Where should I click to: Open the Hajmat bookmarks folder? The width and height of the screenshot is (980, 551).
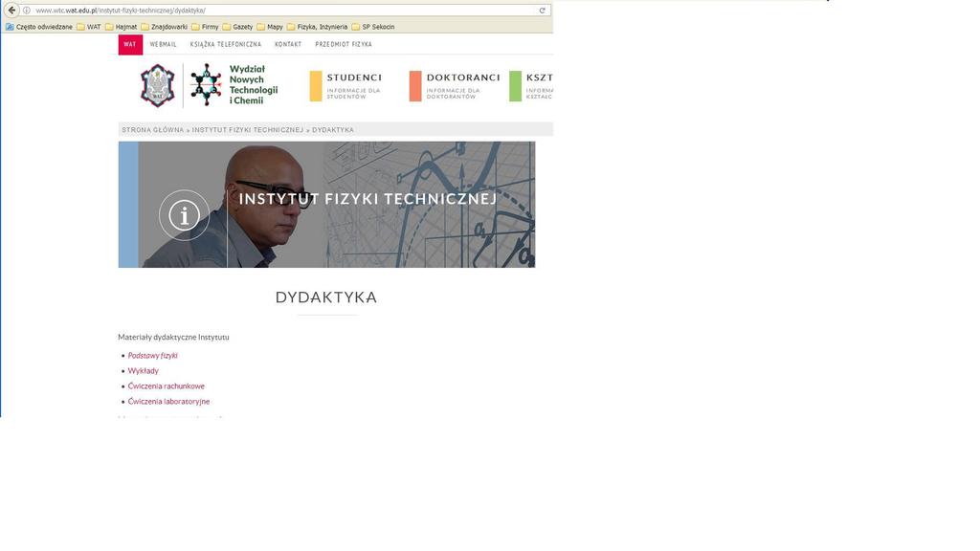[x=122, y=27]
